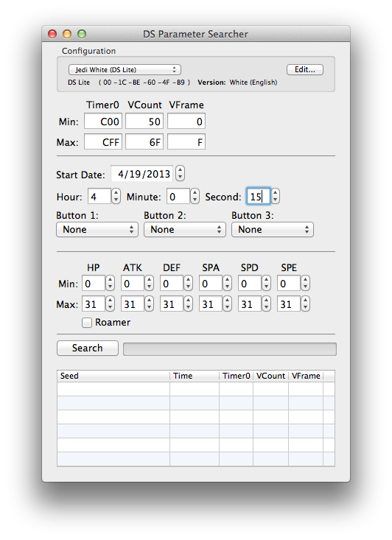Viewport: 392px width, 540px height.
Task: Click the Second stepper control
Action: [275, 196]
